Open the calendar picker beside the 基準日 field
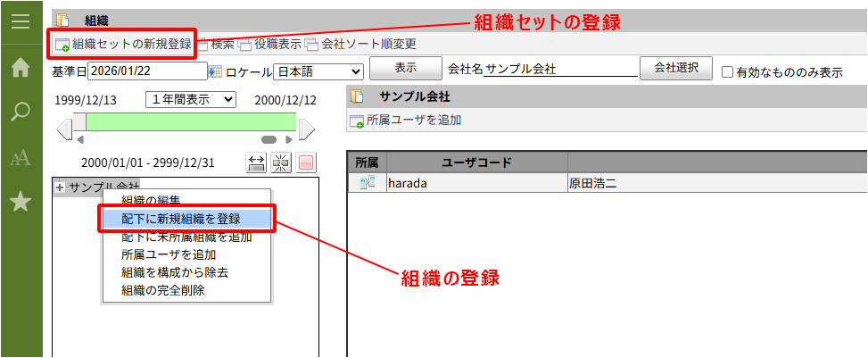The height and width of the screenshot is (358, 868). (x=214, y=71)
